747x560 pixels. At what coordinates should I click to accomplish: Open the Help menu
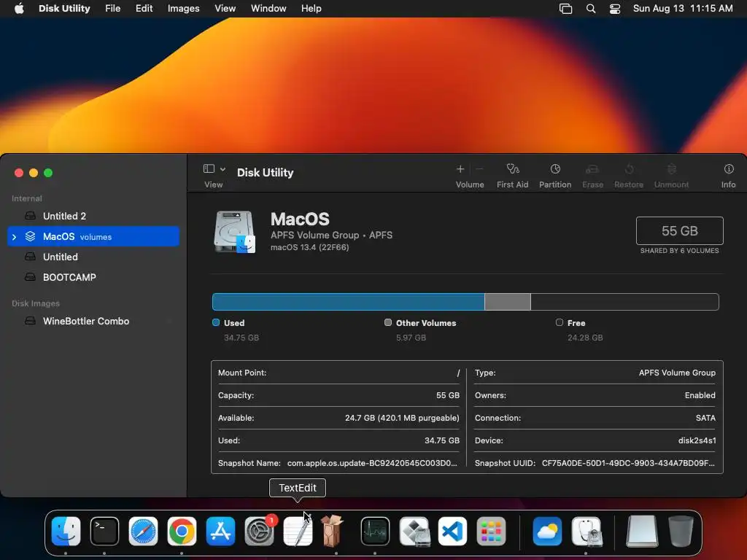pos(311,9)
